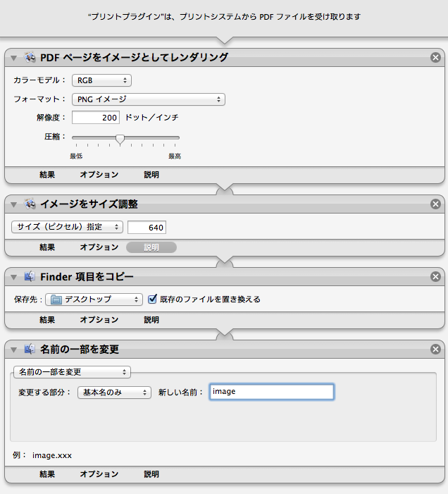
Task: Open the カラーモデル RGB dropdown
Action: [101, 80]
